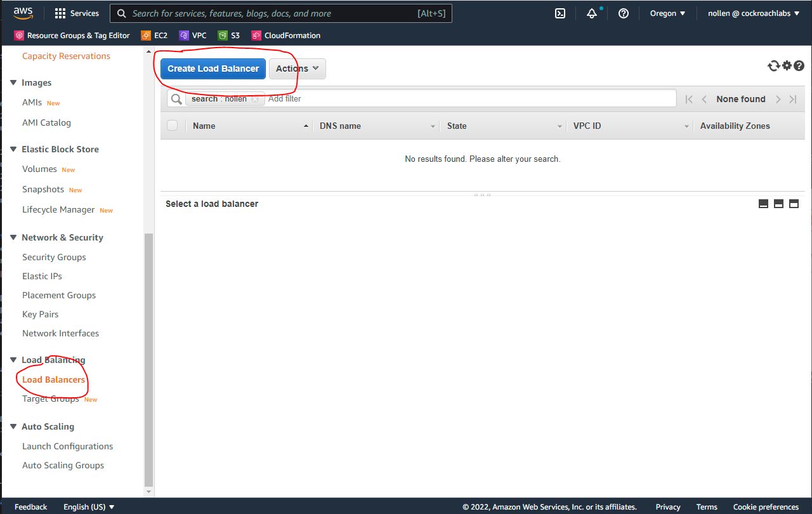The width and height of the screenshot is (812, 514).
Task: Open Snapshots in sidebar
Action: coord(43,189)
